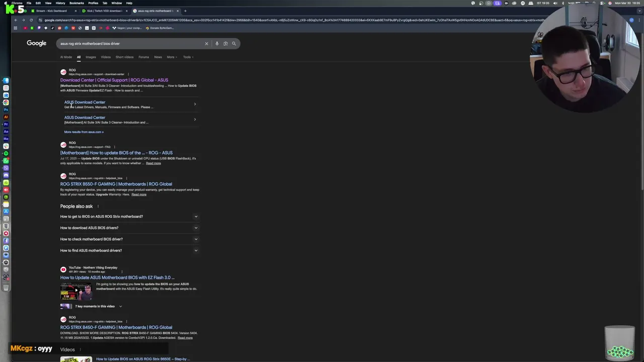644x362 pixels.
Task: Start voice search with the microphone icon
Action: (217, 44)
